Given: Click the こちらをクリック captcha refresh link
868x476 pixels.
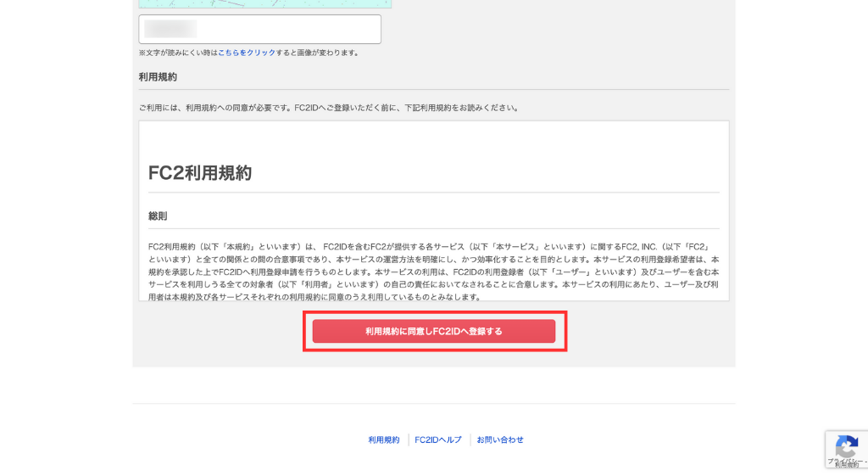Looking at the screenshot, I should point(247,53).
